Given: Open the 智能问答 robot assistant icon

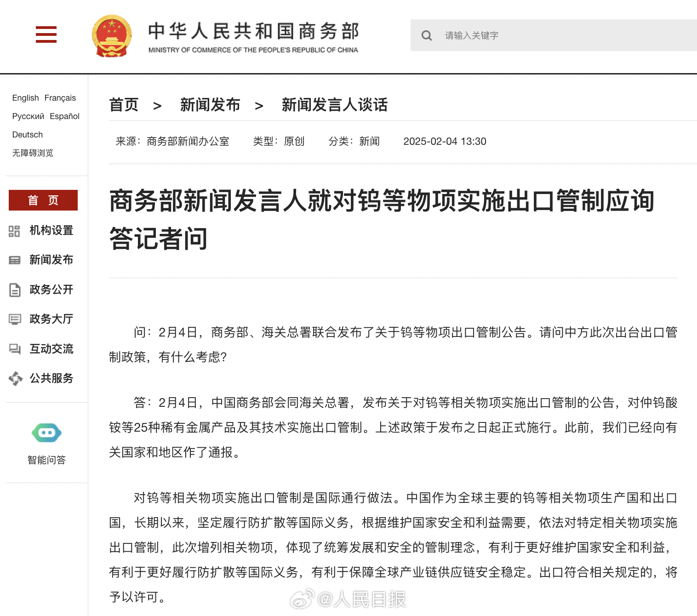Looking at the screenshot, I should [46, 433].
